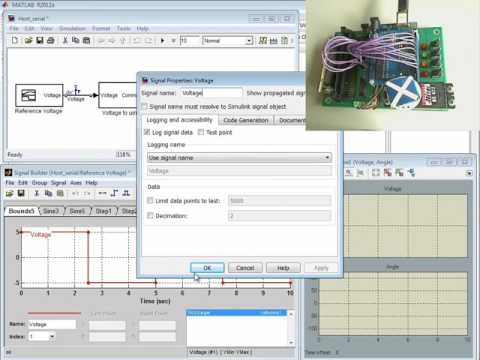Screen dimensions: 480x360
Task: Click the Save icon in Simulink model toolbar
Action: tap(40, 41)
